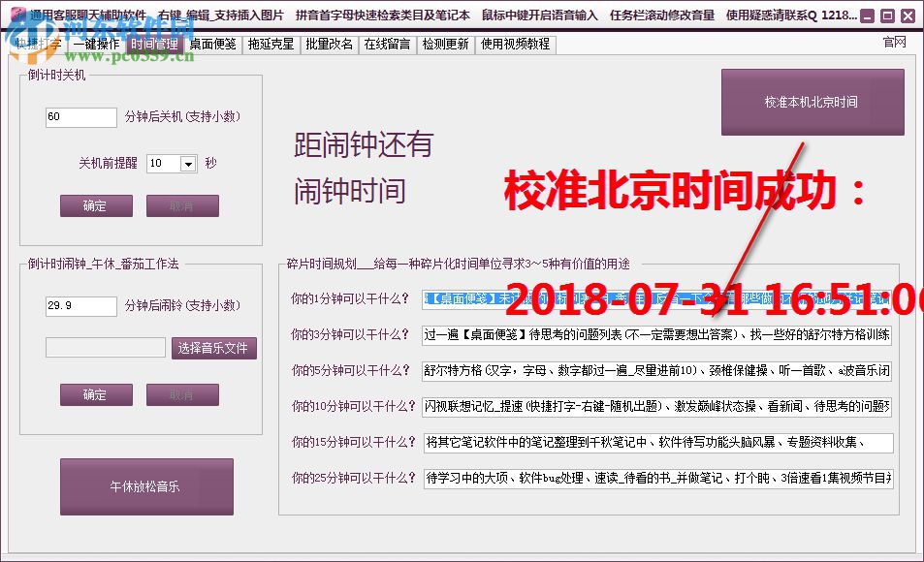924x562 pixels.
Task: Open the 在线留言 tab
Action: [388, 43]
